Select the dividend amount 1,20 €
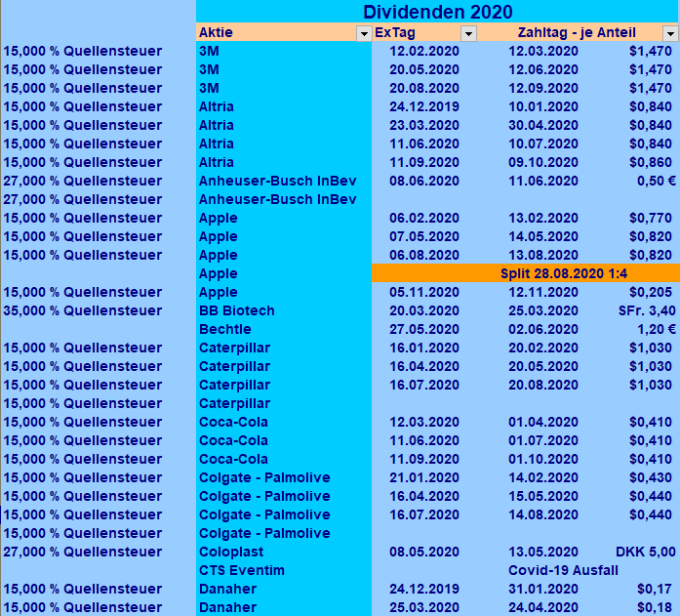680x616 pixels. (657, 330)
